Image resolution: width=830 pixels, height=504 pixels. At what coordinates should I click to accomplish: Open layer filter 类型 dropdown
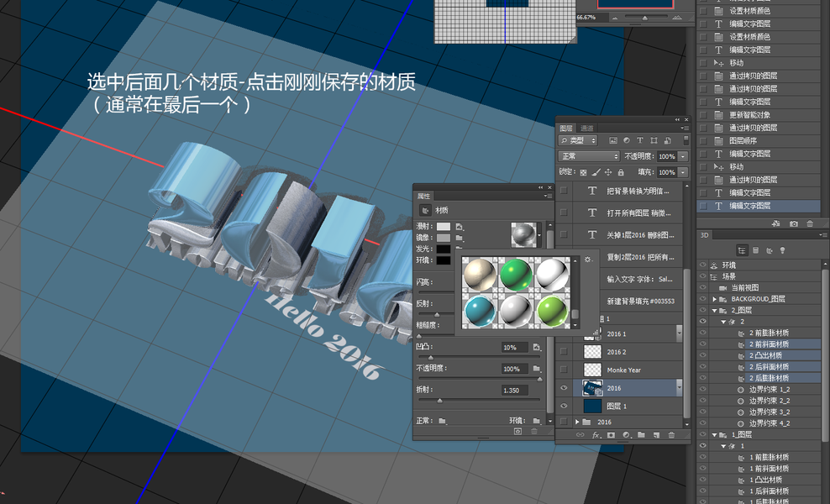point(577,140)
